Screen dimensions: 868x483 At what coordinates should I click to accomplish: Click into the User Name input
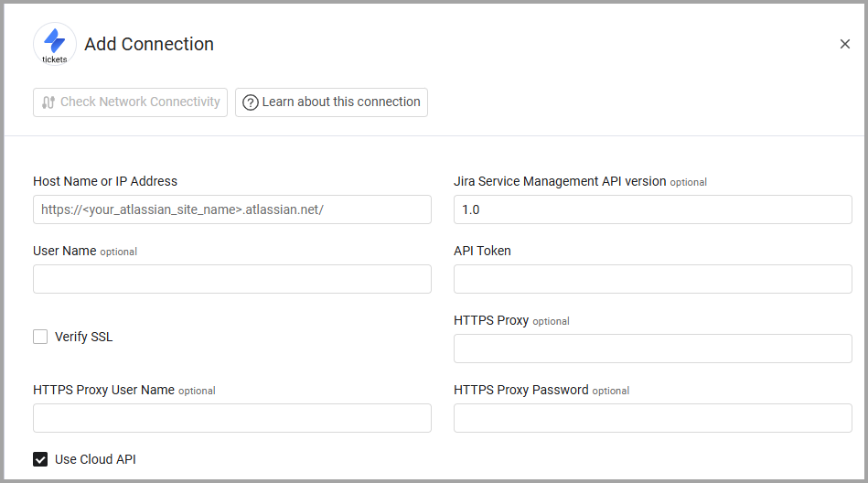point(232,279)
